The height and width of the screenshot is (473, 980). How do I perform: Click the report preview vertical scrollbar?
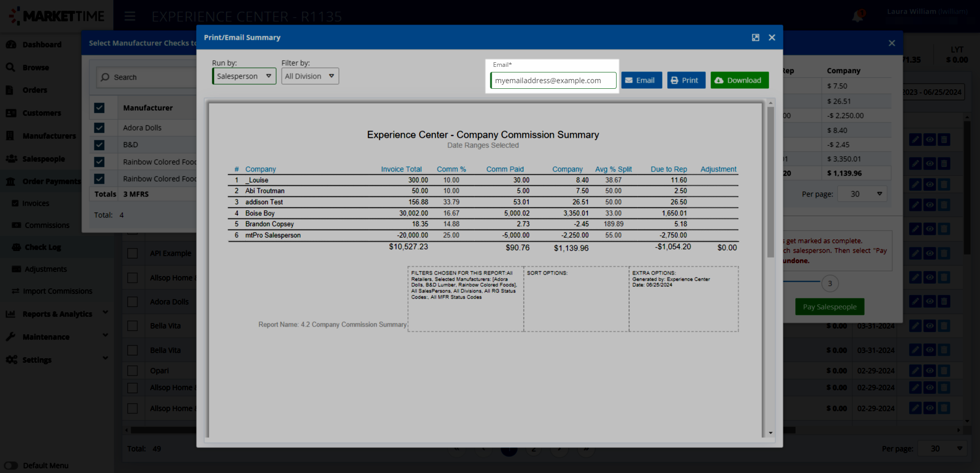770,182
